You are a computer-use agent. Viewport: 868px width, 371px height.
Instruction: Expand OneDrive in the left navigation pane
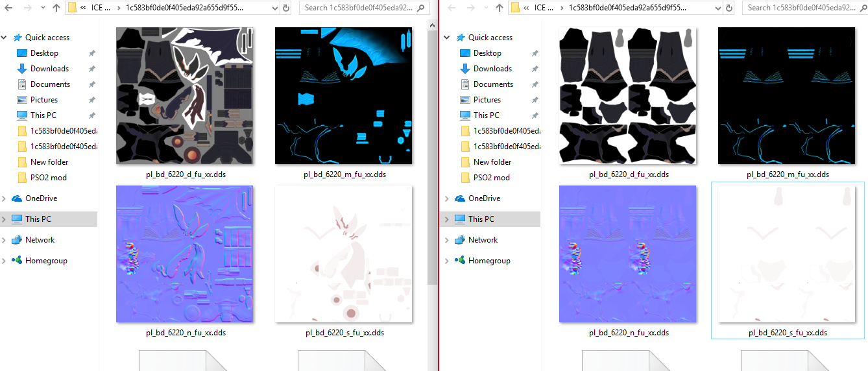click(x=5, y=198)
